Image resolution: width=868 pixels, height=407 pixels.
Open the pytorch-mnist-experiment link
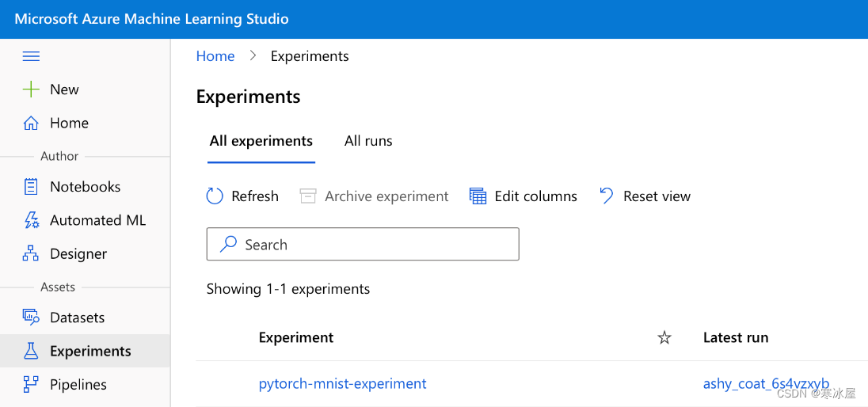pos(342,384)
